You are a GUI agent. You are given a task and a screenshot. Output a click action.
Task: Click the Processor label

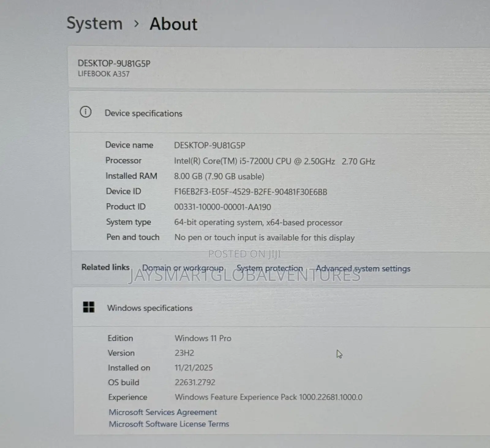(x=123, y=161)
